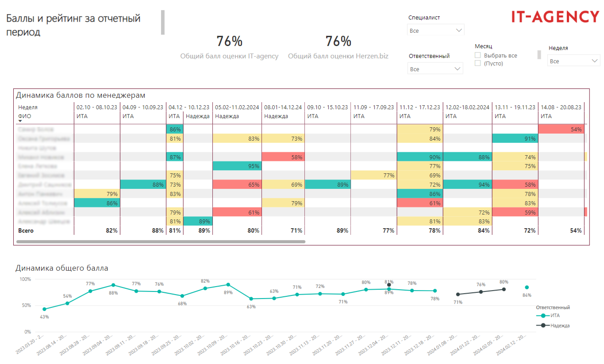Click the Динамика общего балла chart title
The width and height of the screenshot is (604, 364).
click(x=62, y=268)
